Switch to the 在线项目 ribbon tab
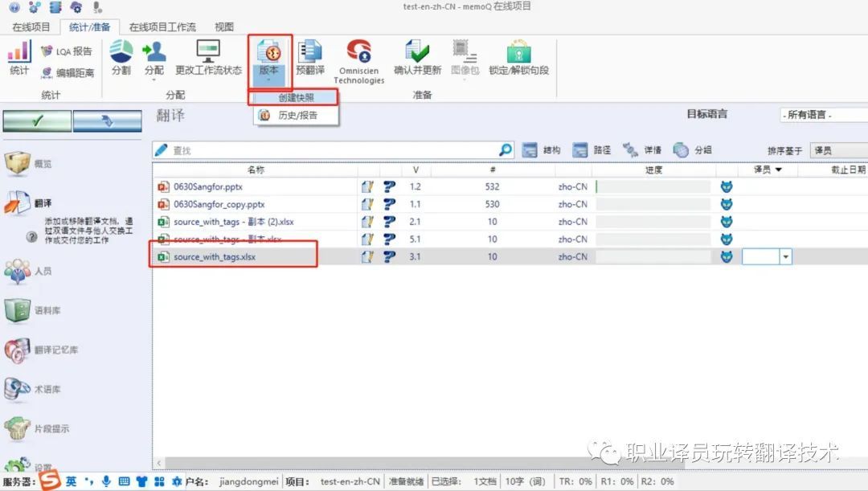 pyautogui.click(x=31, y=27)
